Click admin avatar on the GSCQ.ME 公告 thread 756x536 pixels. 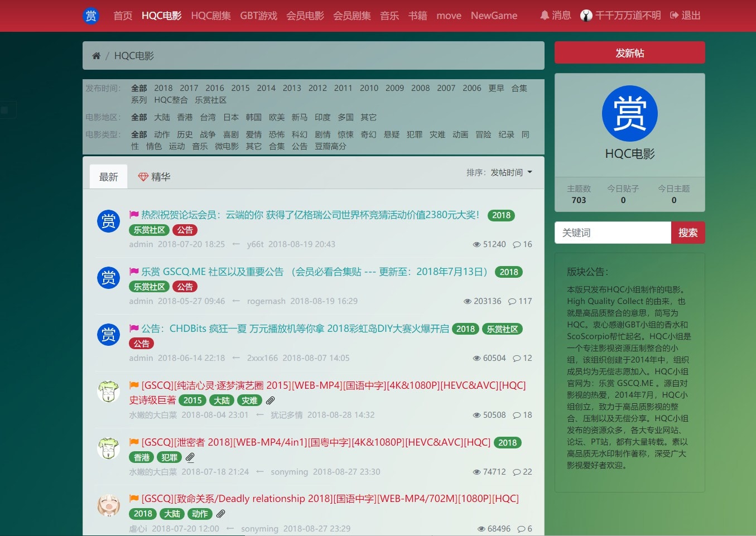coord(109,278)
